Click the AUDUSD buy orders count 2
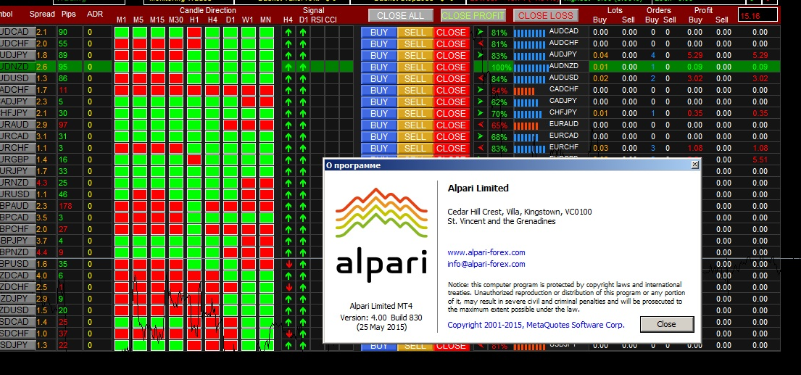The image size is (801, 375). pyautogui.click(x=653, y=79)
